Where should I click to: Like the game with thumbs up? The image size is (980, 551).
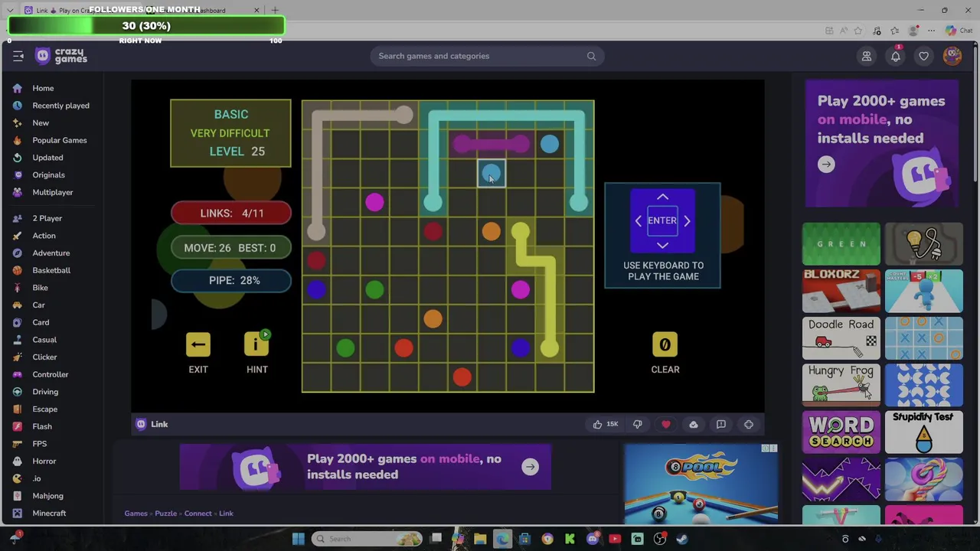(x=597, y=424)
